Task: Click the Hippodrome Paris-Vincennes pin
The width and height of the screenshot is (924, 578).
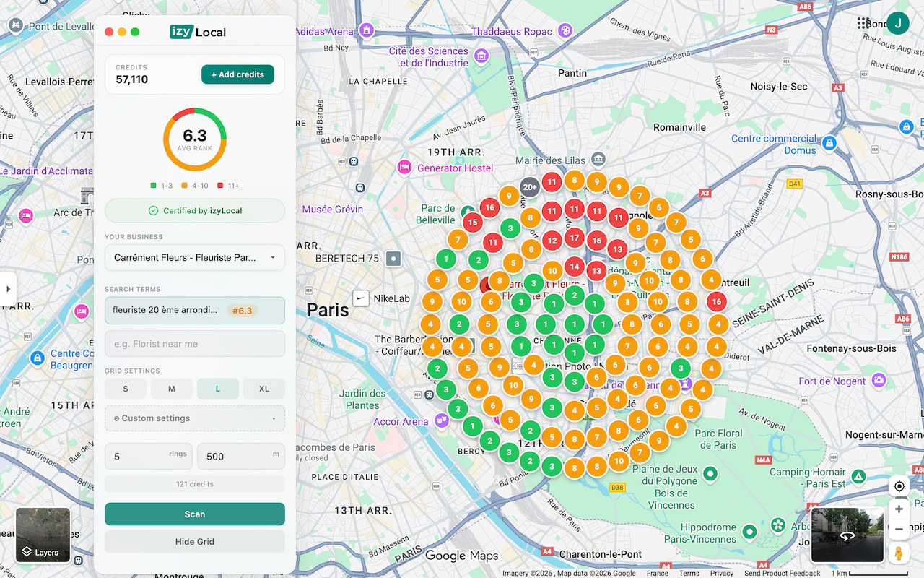Action: pos(749,532)
